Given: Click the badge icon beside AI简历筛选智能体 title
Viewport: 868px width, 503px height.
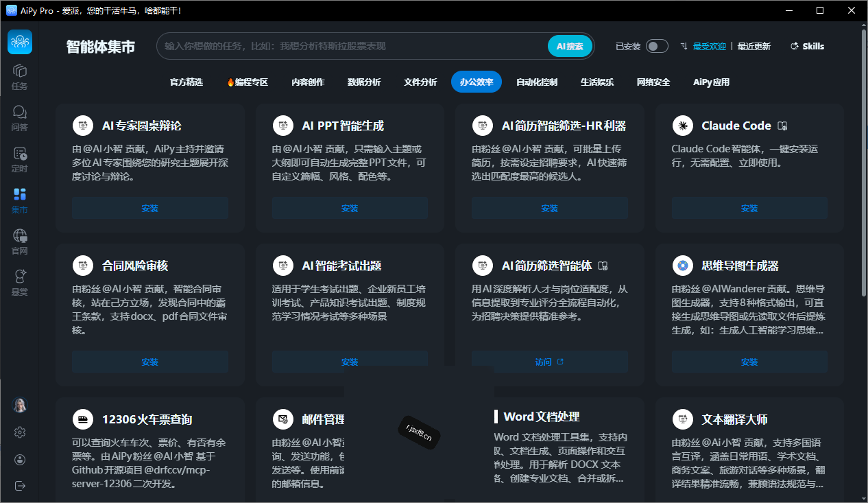Looking at the screenshot, I should click(x=603, y=266).
